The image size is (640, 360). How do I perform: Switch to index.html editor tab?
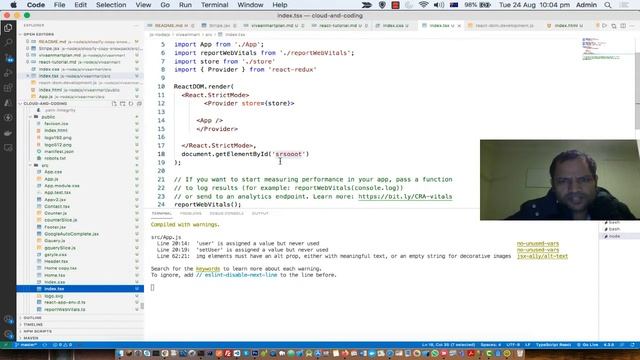pos(568,26)
